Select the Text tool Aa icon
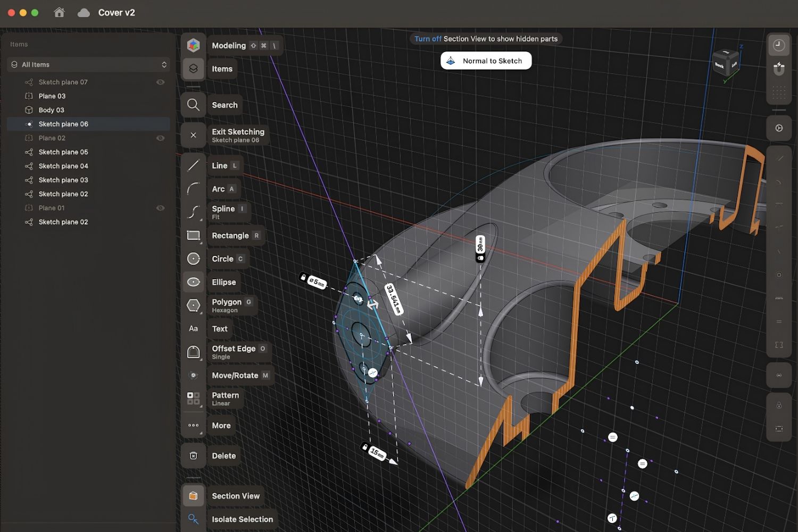This screenshot has height=532, width=798. point(193,329)
